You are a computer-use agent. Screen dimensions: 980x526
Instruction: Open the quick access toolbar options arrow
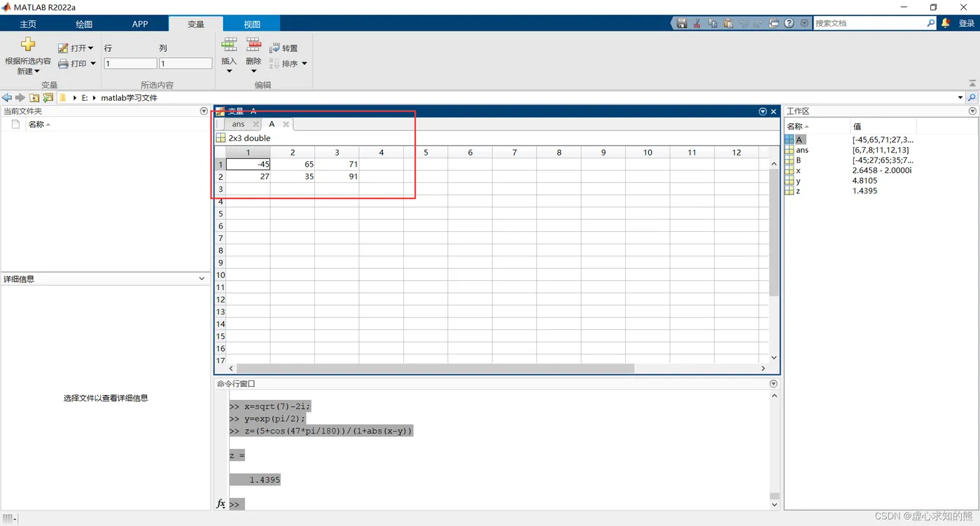pos(804,23)
